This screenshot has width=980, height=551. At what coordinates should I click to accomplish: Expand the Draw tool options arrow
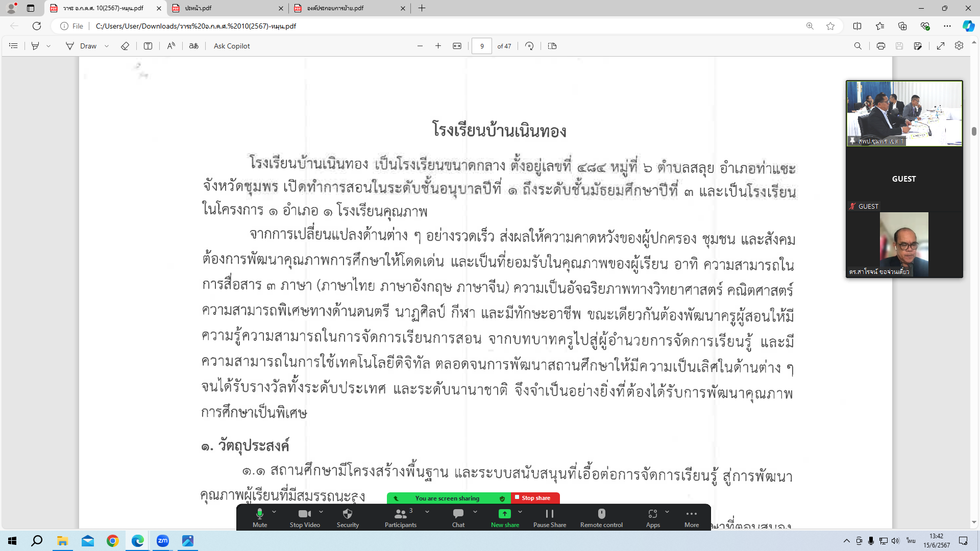point(107,46)
